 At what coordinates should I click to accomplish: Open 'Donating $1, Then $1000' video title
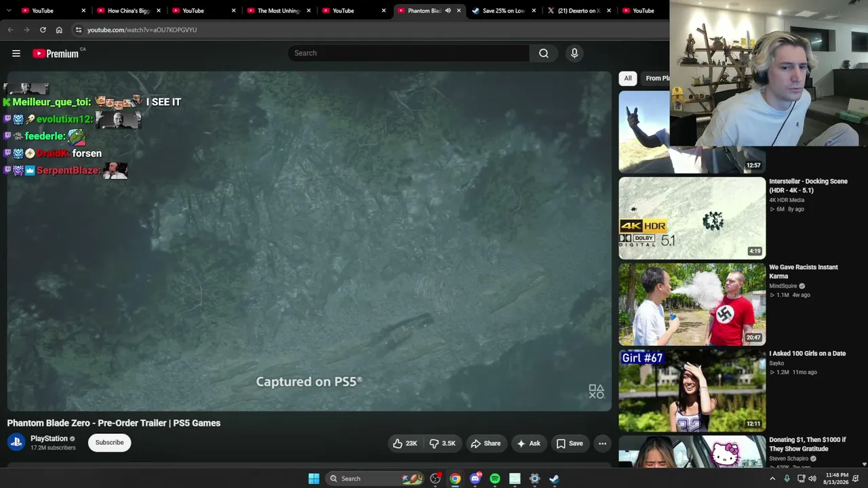[x=808, y=444]
